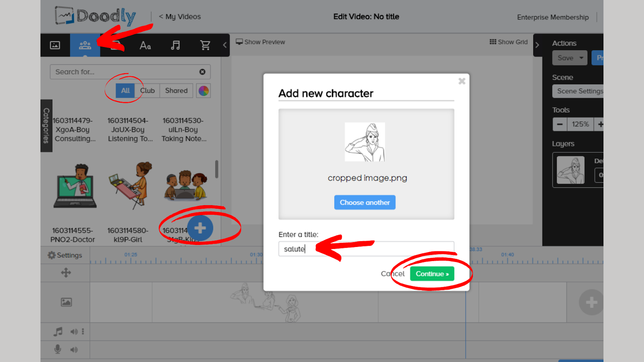
Task: Select the Boy Listening To character label
Action: pyautogui.click(x=130, y=130)
